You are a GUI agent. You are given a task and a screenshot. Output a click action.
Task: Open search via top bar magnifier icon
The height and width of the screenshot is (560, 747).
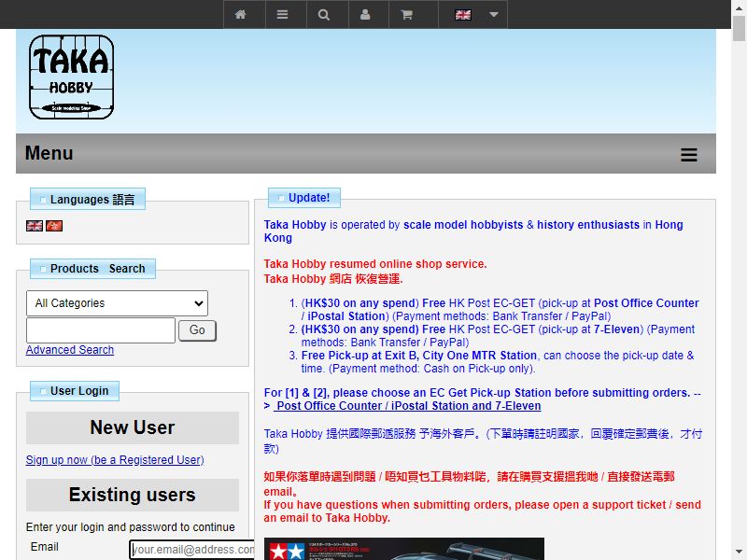324,15
